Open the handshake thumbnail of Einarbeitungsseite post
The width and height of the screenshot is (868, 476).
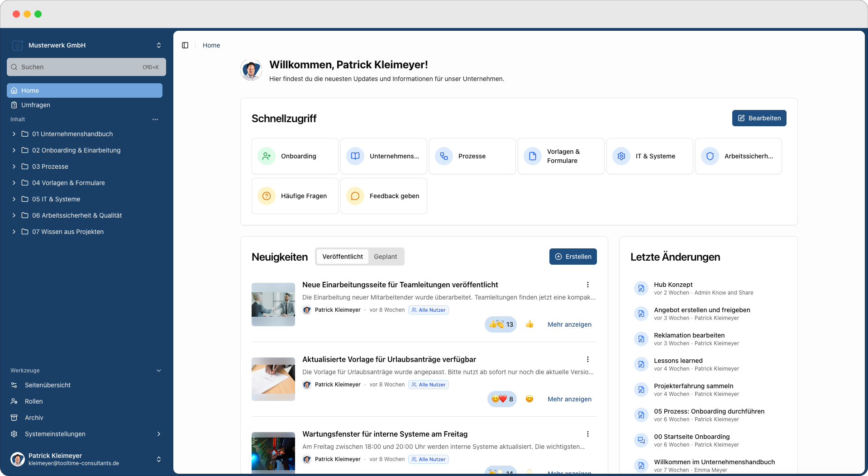[273, 305]
